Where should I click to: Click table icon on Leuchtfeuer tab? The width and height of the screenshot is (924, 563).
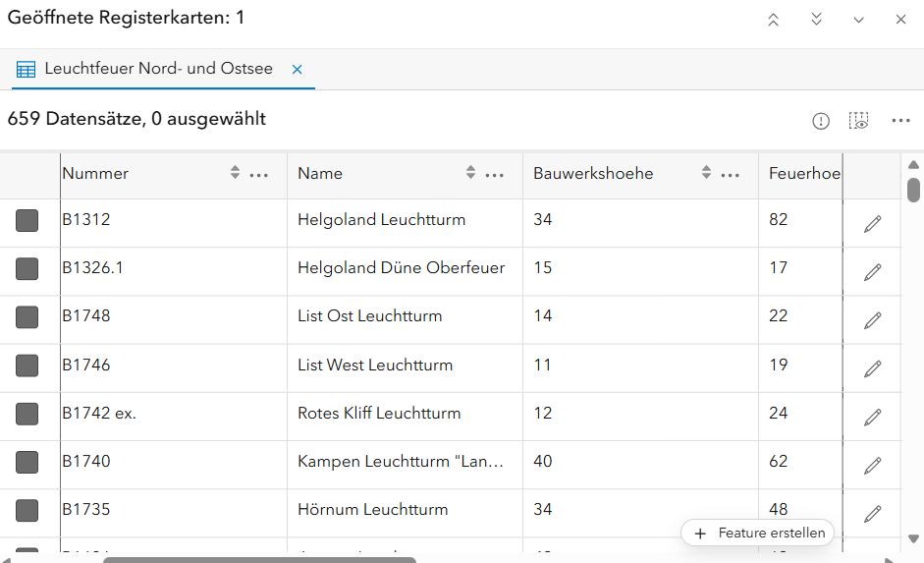tap(26, 69)
